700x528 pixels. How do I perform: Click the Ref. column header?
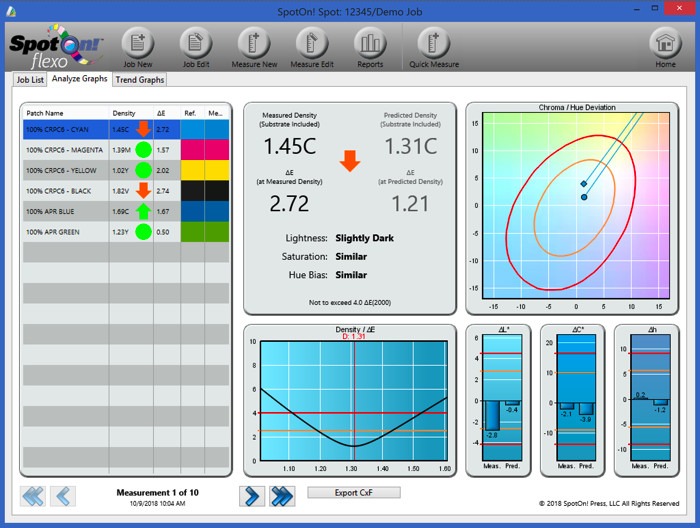click(x=190, y=113)
